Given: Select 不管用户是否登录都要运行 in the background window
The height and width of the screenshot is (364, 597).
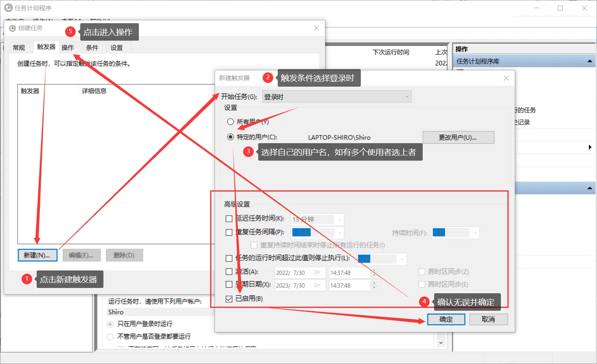Looking at the screenshot, I should [110, 337].
